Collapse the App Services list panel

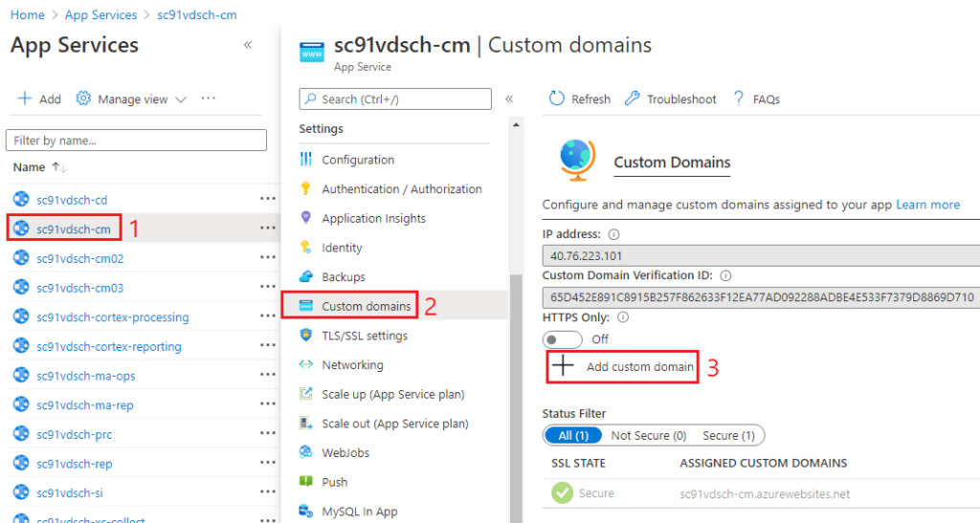click(x=248, y=45)
